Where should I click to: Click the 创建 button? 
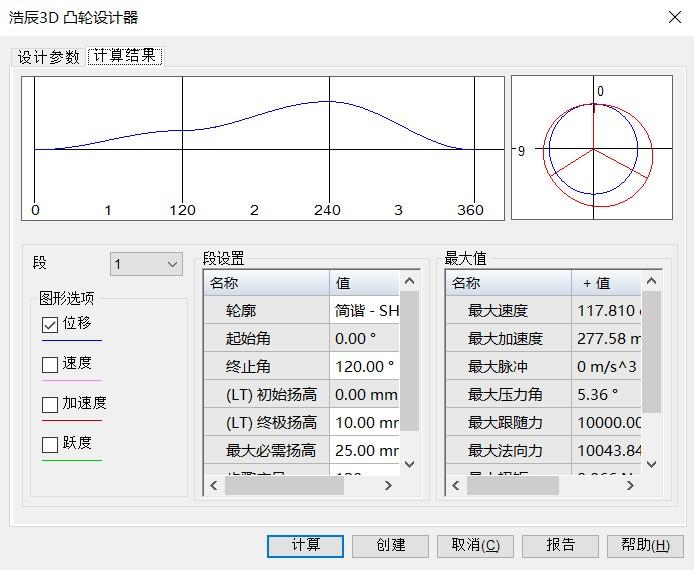point(390,546)
